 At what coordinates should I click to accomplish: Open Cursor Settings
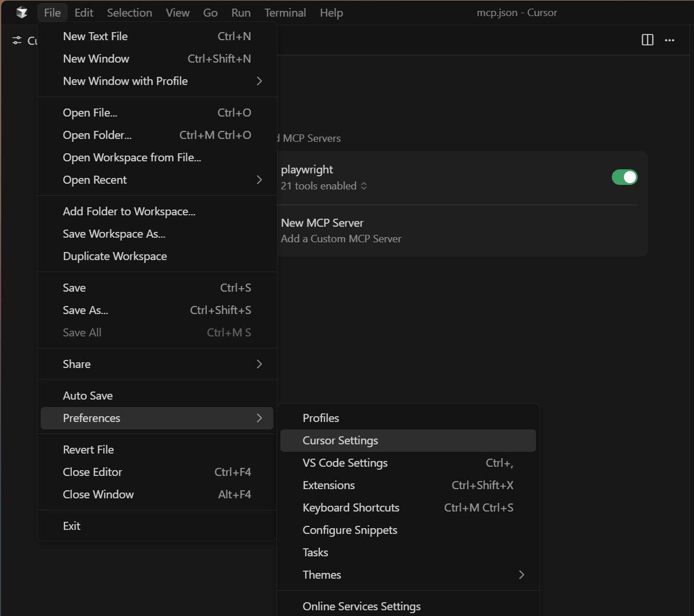pos(408,440)
